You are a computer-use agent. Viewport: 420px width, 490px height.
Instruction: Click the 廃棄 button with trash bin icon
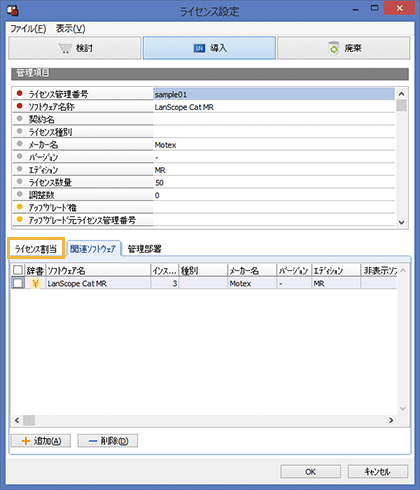pyautogui.click(x=344, y=48)
